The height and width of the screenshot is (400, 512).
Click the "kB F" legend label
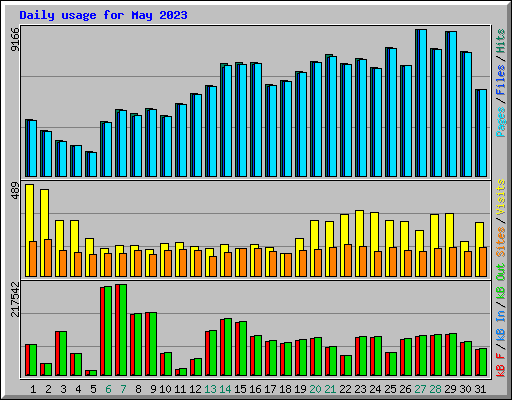click(500, 365)
